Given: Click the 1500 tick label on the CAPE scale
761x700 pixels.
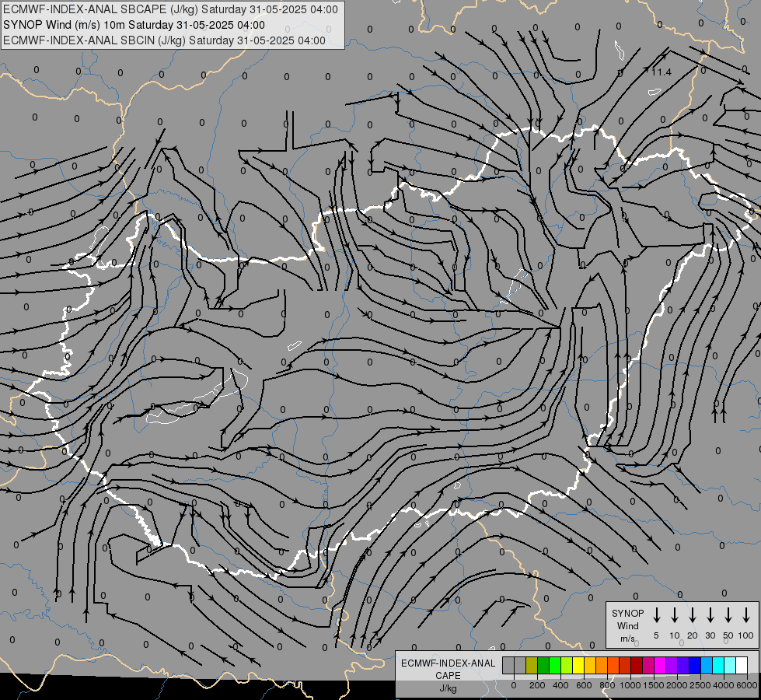Looking at the screenshot, I should (x=654, y=685).
